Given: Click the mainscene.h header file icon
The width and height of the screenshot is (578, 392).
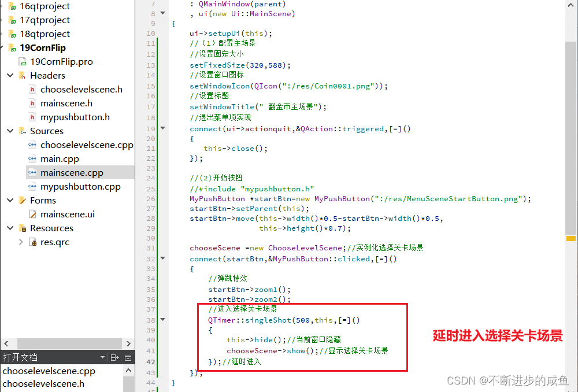Looking at the screenshot, I should (32, 103).
